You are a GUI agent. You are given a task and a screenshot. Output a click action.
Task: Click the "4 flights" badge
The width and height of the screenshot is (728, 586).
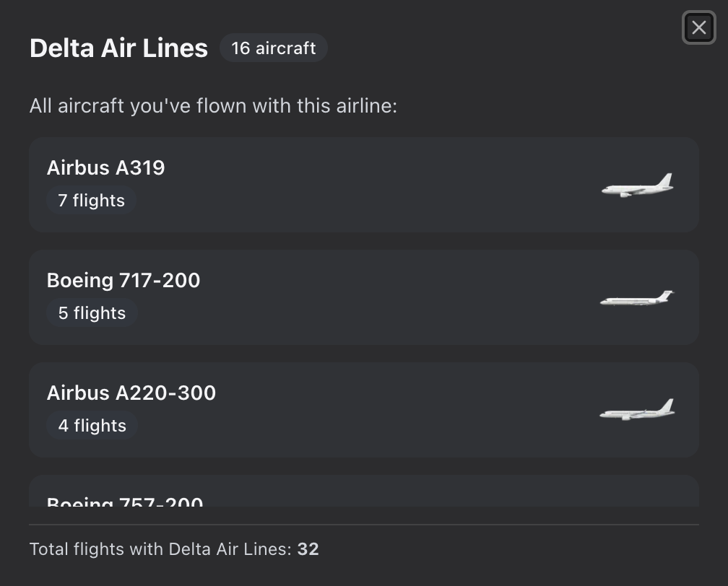tap(92, 426)
